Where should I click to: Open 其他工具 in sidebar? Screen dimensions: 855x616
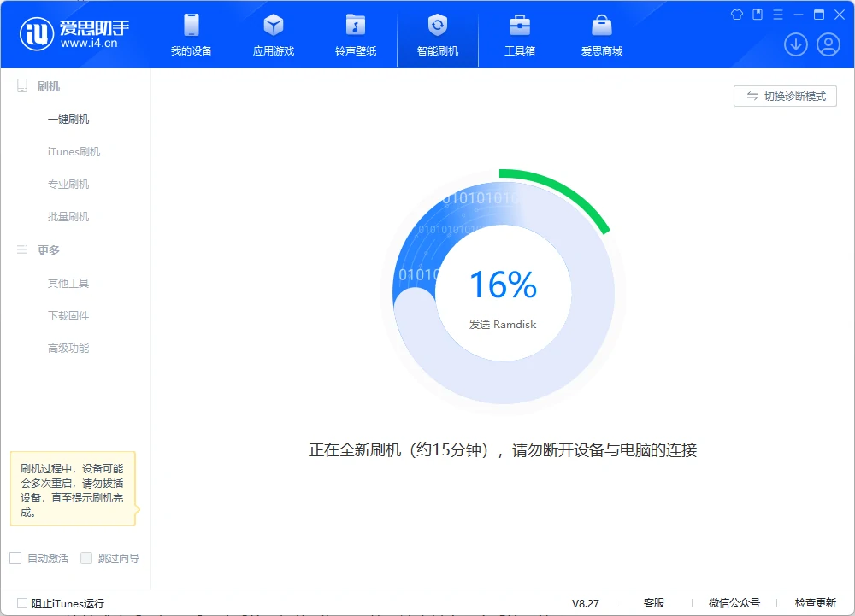point(68,283)
